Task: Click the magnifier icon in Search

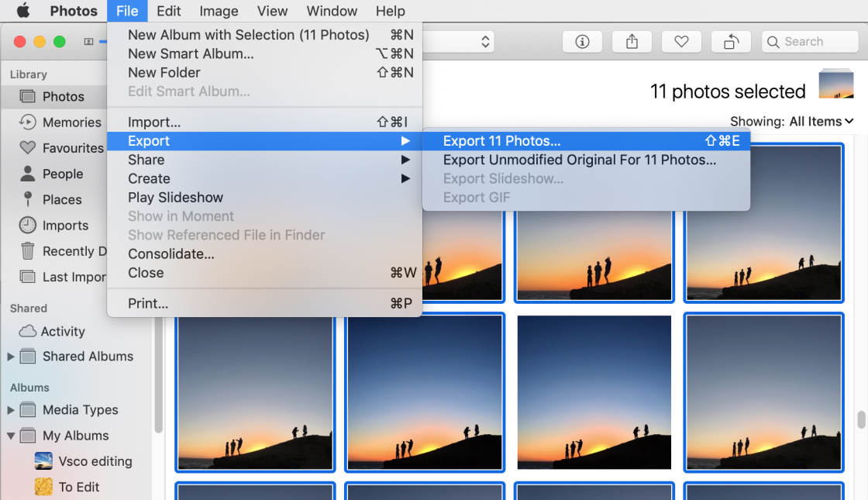Action: click(x=773, y=42)
